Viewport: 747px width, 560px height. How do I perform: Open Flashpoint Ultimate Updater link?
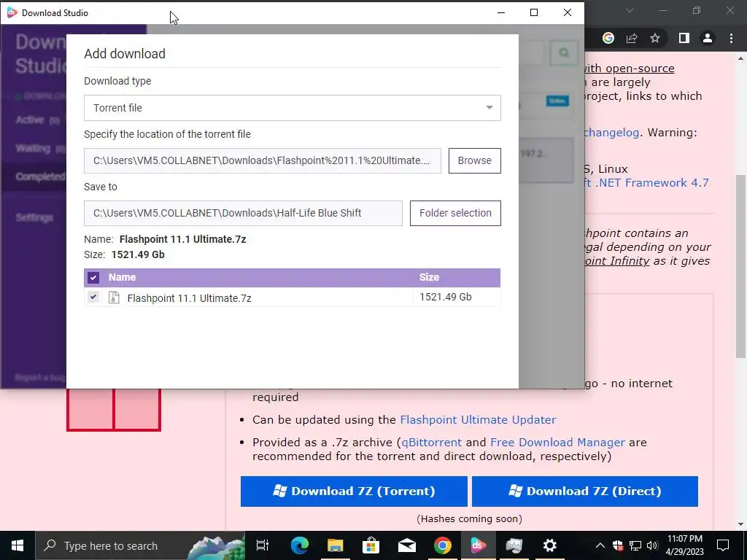pyautogui.click(x=478, y=419)
